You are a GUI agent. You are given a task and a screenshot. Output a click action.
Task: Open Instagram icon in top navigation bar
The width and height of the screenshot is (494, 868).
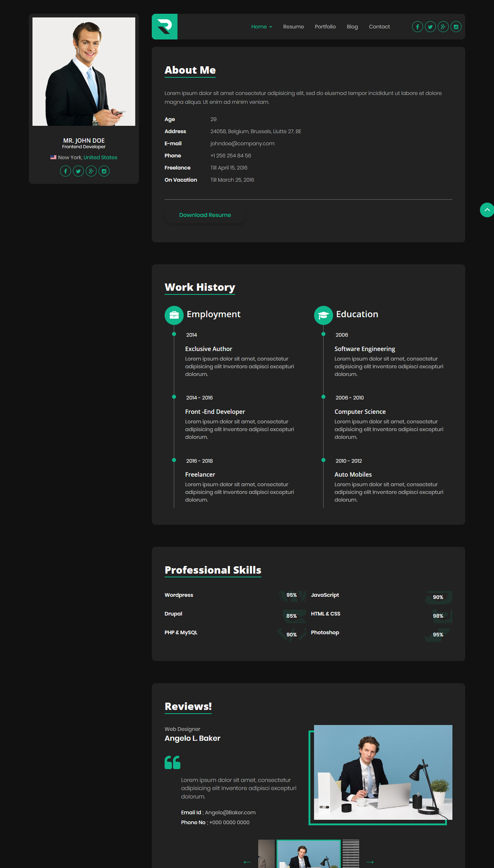click(456, 27)
